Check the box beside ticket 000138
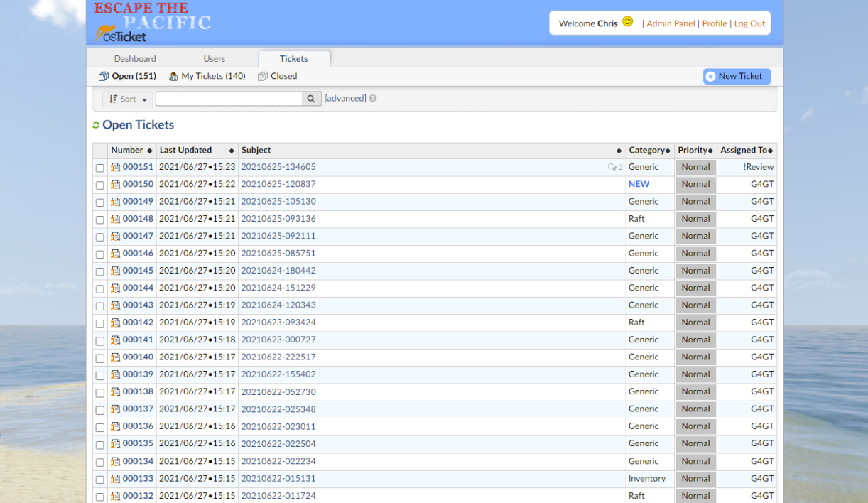This screenshot has width=868, height=503. (100, 392)
